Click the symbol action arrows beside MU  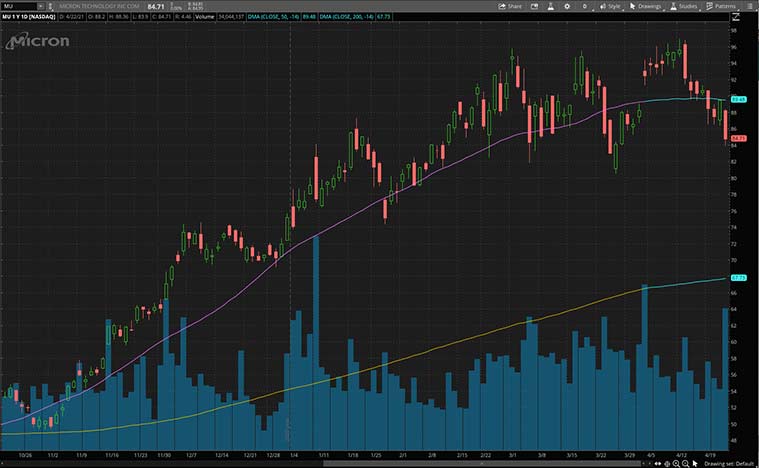[52, 6]
